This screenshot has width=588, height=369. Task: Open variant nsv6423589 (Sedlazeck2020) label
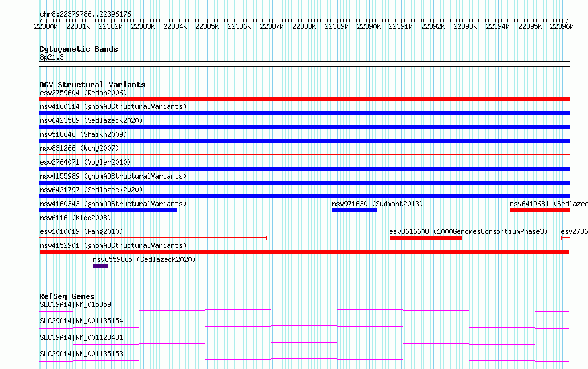[91, 120]
